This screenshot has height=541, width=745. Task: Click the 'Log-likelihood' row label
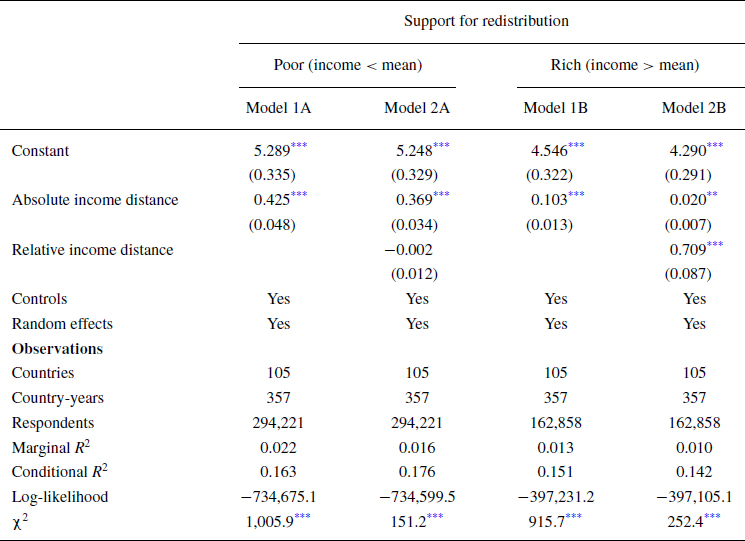click(59, 497)
